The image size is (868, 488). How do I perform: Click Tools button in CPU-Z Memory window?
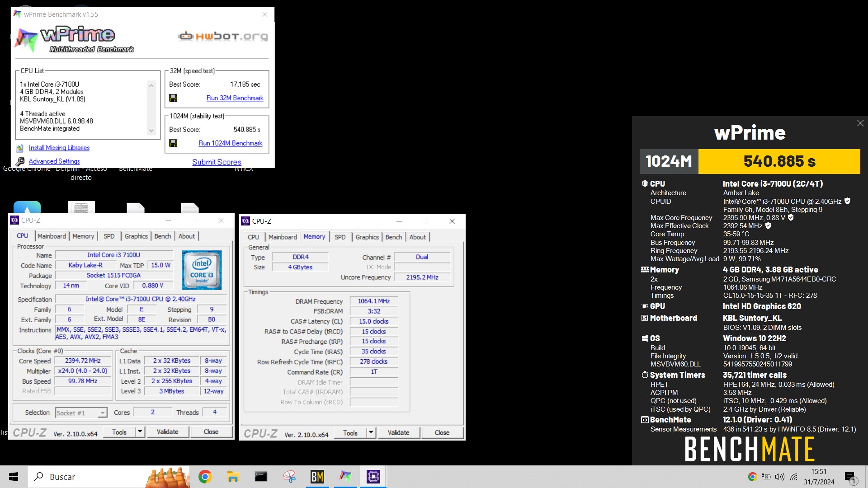click(350, 433)
